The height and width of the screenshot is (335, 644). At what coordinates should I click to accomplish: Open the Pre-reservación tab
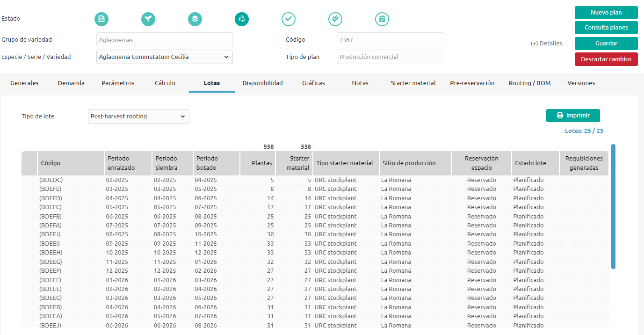472,83
